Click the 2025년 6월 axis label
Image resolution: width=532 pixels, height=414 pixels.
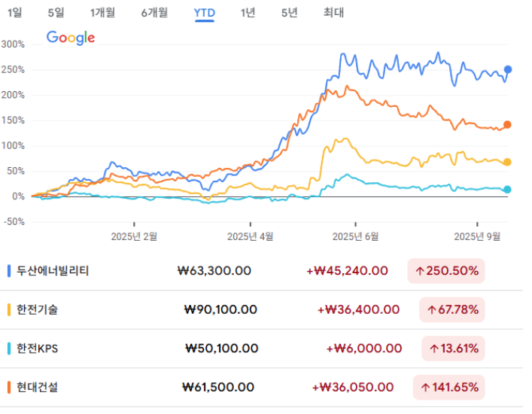click(x=360, y=236)
